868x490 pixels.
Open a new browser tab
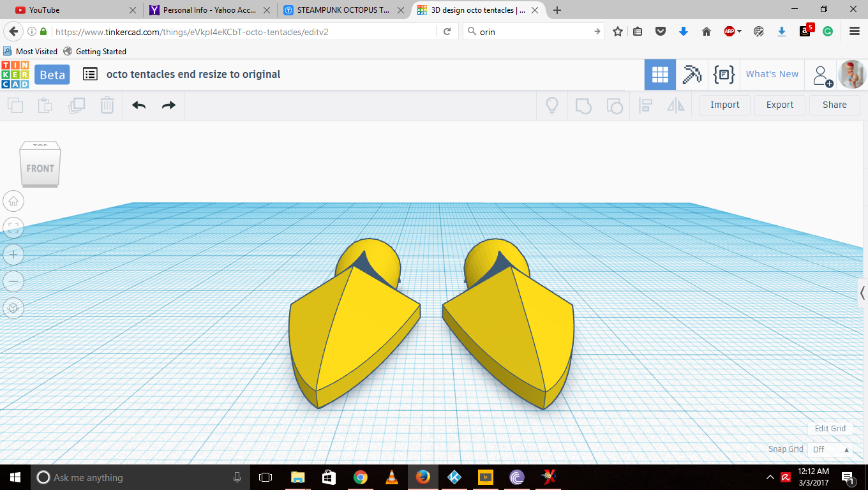[557, 10]
